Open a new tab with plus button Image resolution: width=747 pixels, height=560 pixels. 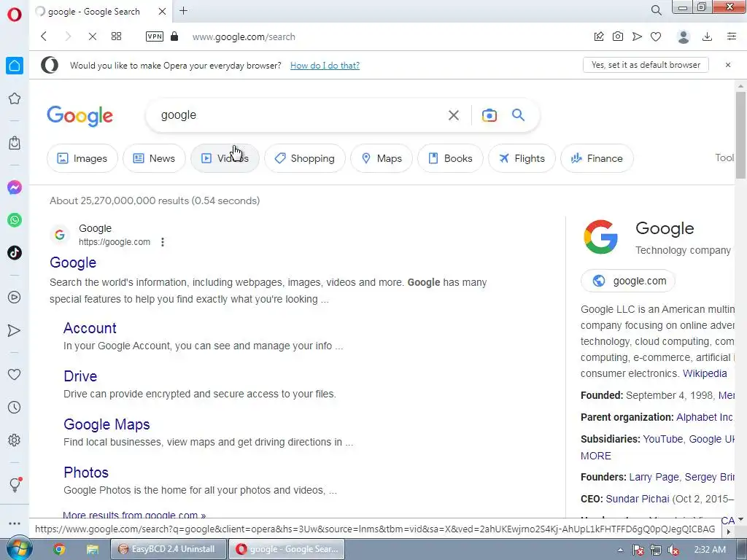tap(183, 10)
